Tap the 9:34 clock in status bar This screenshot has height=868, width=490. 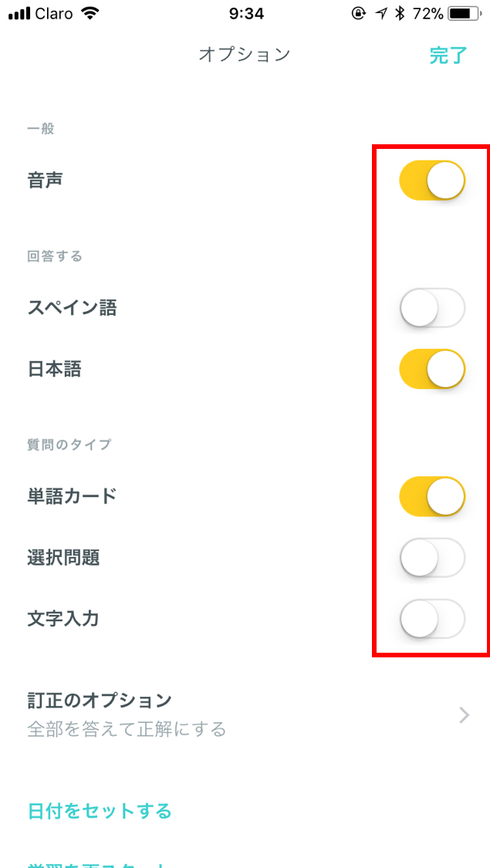pos(246,15)
